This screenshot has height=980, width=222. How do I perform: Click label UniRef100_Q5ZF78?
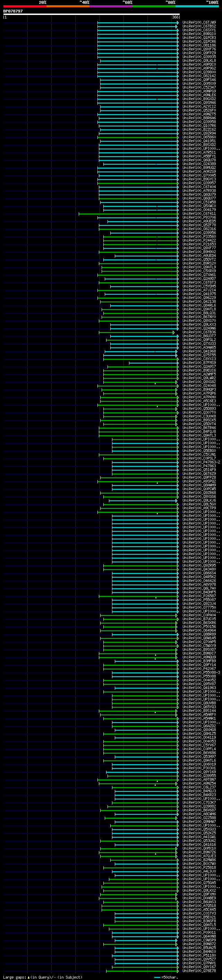pos(199,225)
